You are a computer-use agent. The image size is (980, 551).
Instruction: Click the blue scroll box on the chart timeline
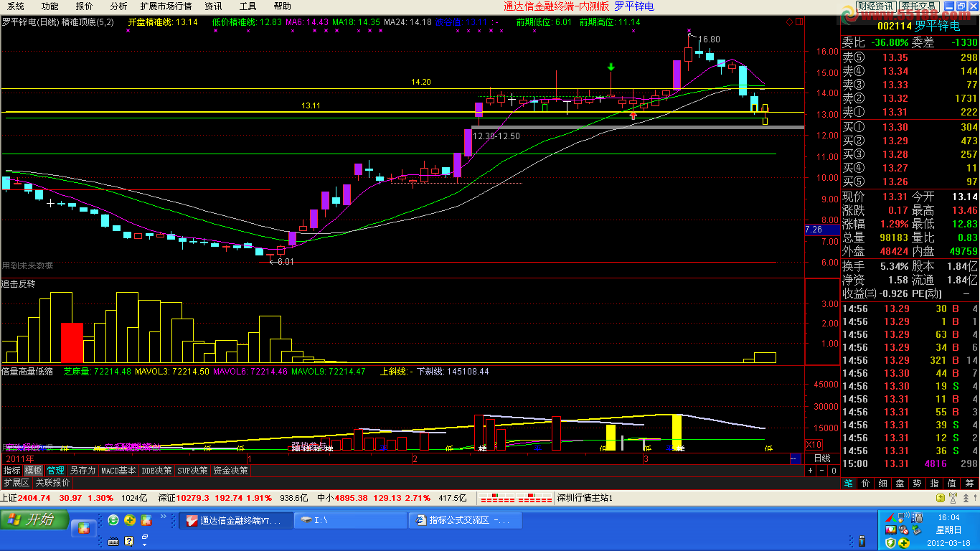pyautogui.click(x=794, y=458)
